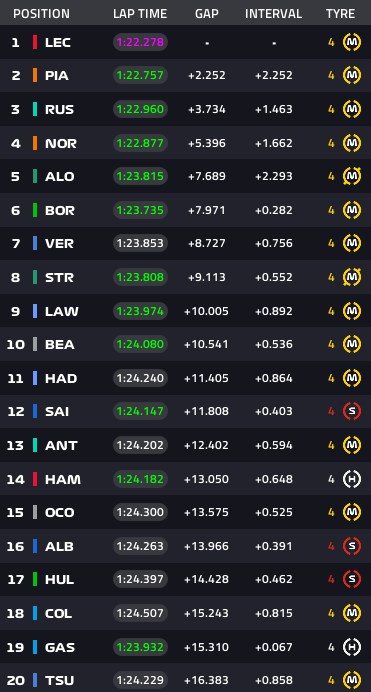Image resolution: width=371 pixels, height=692 pixels.
Task: Click the TYRE column header
Action: coord(341,14)
